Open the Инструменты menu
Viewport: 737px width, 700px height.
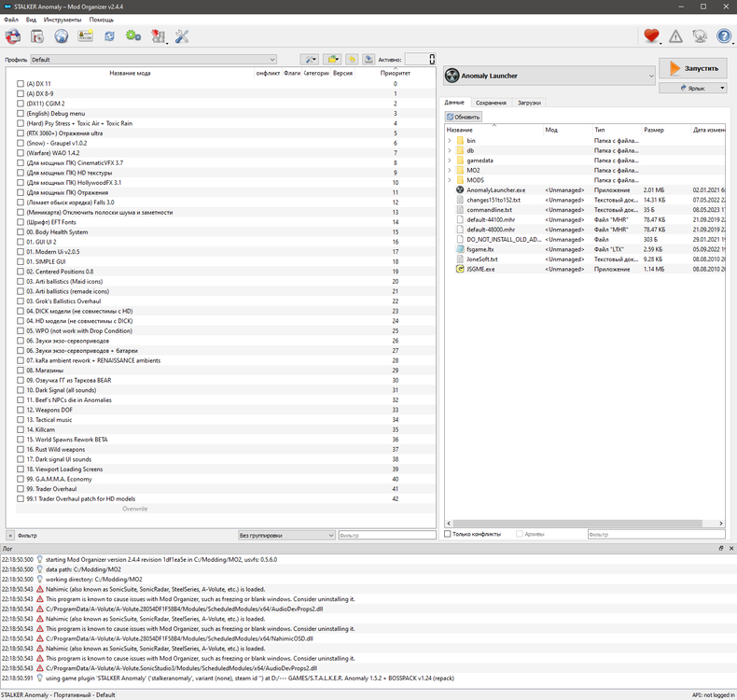pos(63,20)
